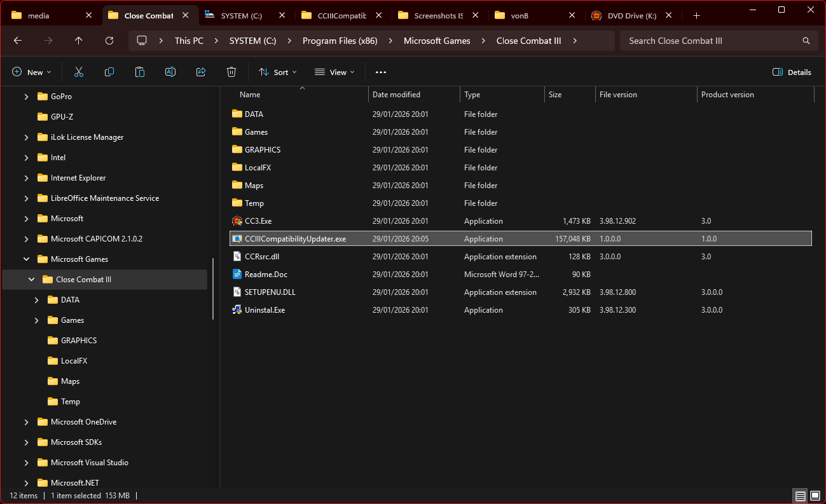Click the Copy icon in toolbar
Image resolution: width=826 pixels, height=504 pixels.
click(109, 72)
